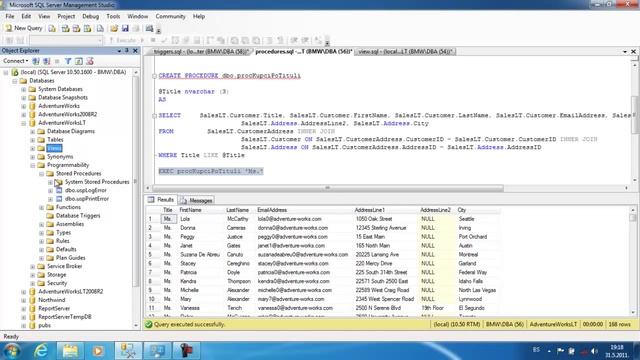Open Activity Monitor from the toolbar
The height and width of the screenshot is (360, 640).
coord(149,28)
